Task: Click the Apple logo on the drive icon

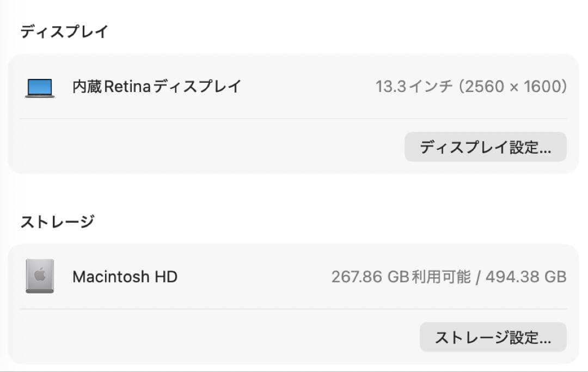Action: (x=40, y=275)
